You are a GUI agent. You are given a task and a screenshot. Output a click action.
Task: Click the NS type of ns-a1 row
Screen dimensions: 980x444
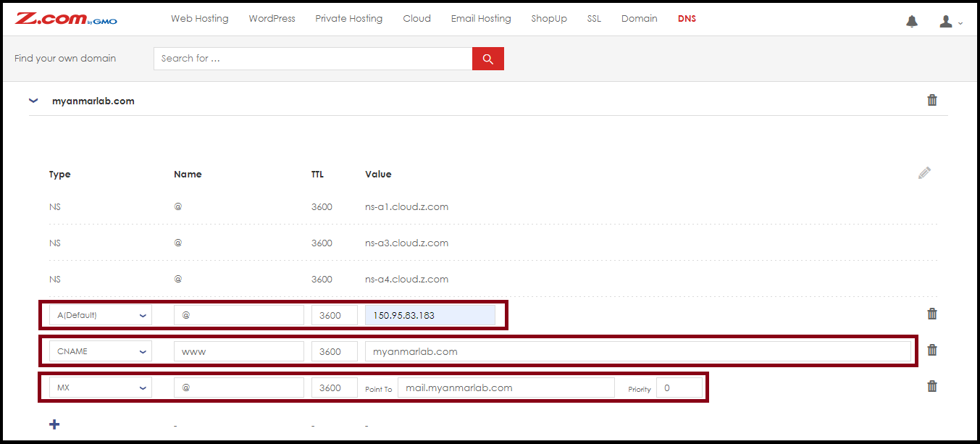[55, 206]
